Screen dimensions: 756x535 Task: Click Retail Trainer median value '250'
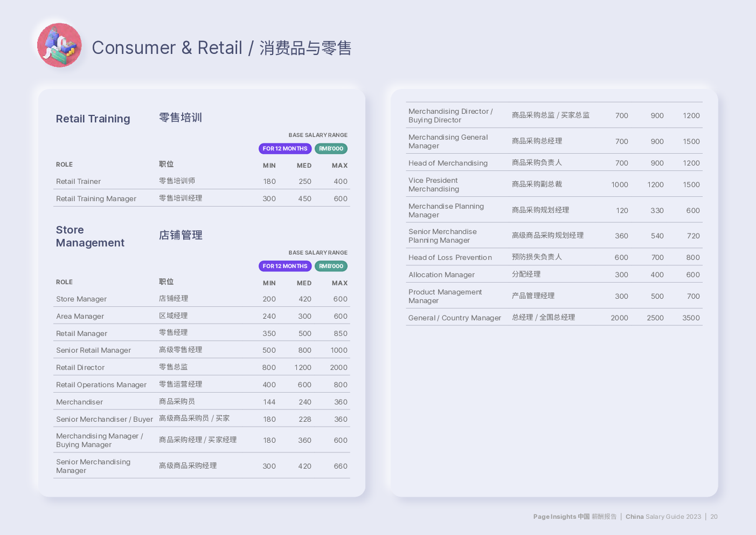tap(305, 181)
